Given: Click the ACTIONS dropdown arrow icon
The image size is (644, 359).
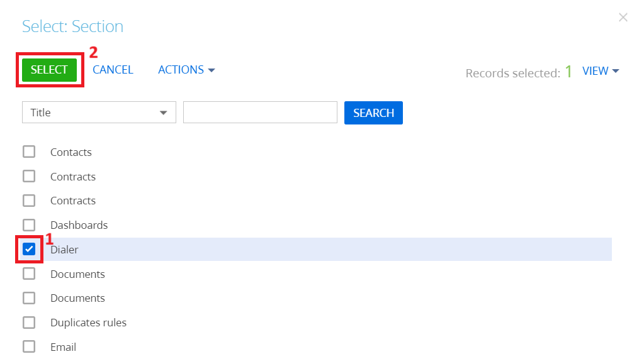Looking at the screenshot, I should (212, 70).
